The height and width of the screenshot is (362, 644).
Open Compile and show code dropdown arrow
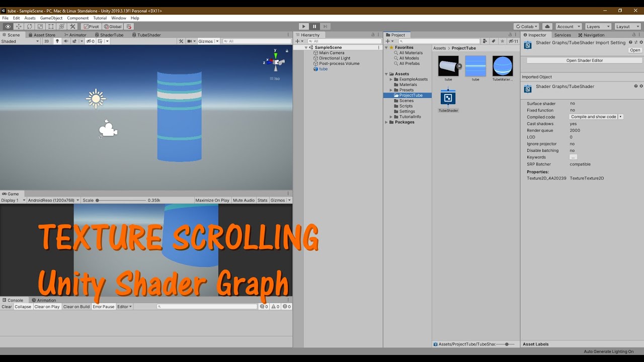click(620, 117)
